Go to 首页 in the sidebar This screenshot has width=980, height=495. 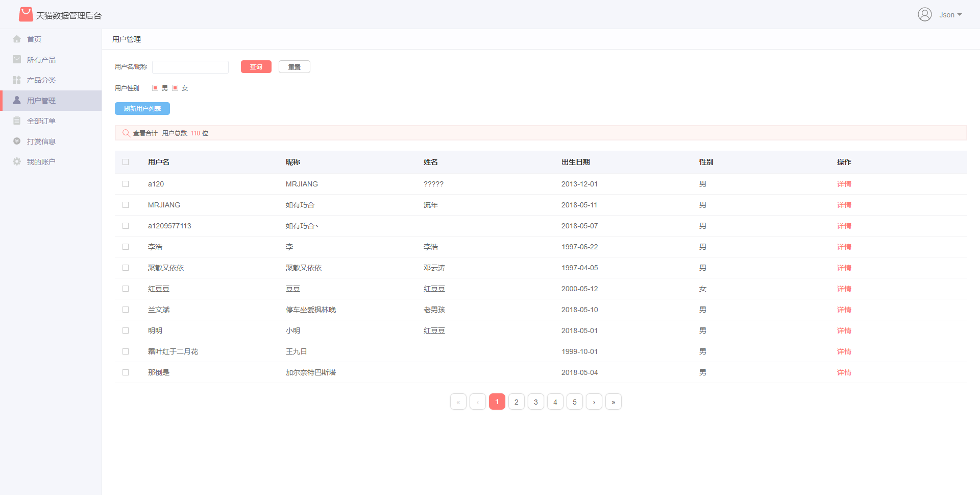point(51,39)
